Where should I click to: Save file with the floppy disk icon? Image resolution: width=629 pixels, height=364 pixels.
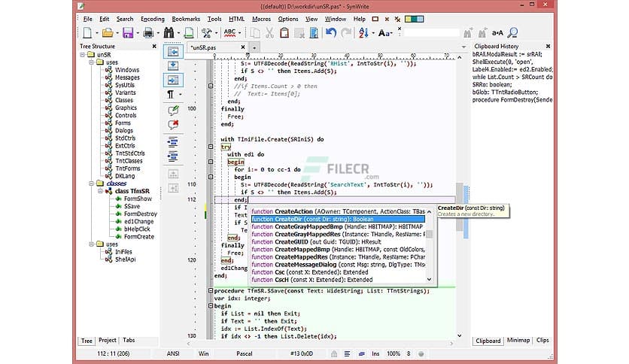[128, 33]
